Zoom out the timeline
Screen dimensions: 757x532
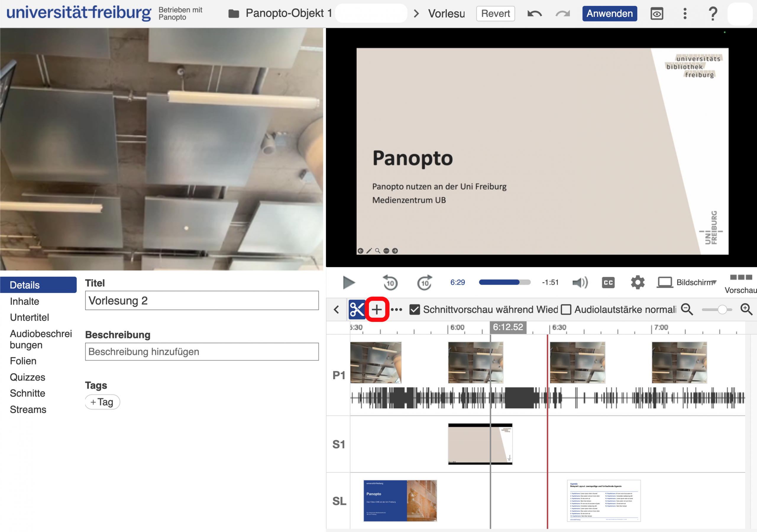point(687,309)
